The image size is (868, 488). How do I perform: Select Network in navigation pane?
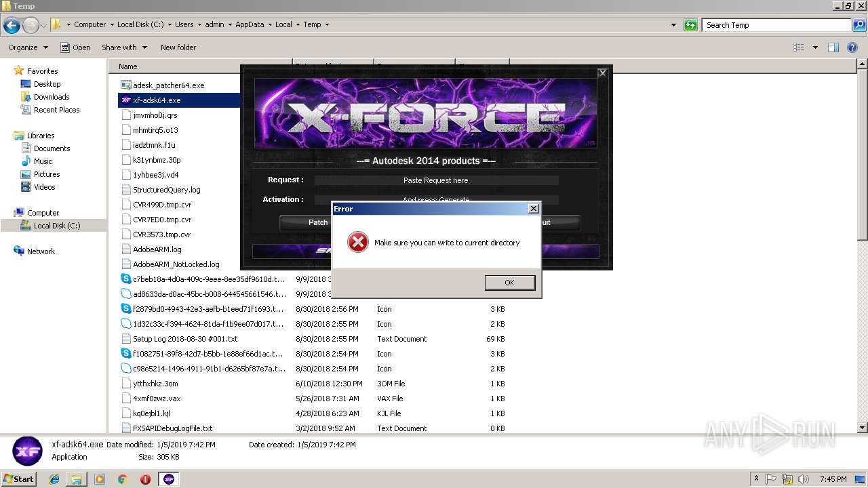(x=41, y=251)
